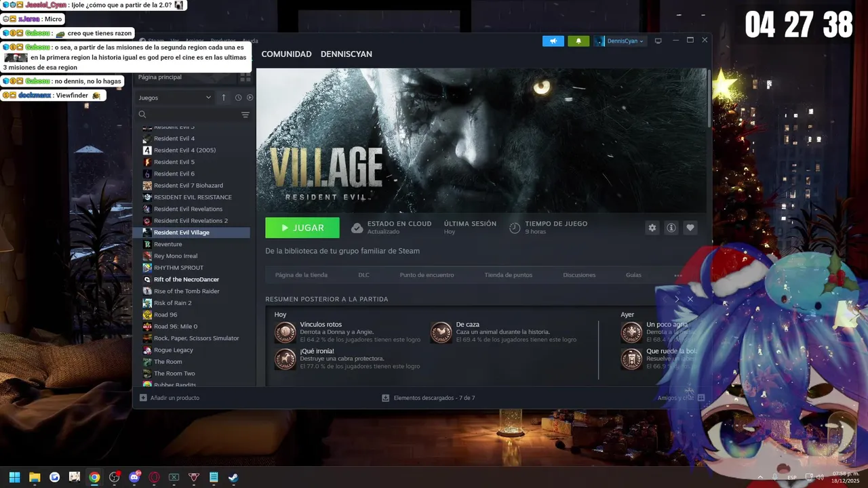The width and height of the screenshot is (868, 488).
Task: Open Steam icon in taskbar
Action: tap(233, 477)
